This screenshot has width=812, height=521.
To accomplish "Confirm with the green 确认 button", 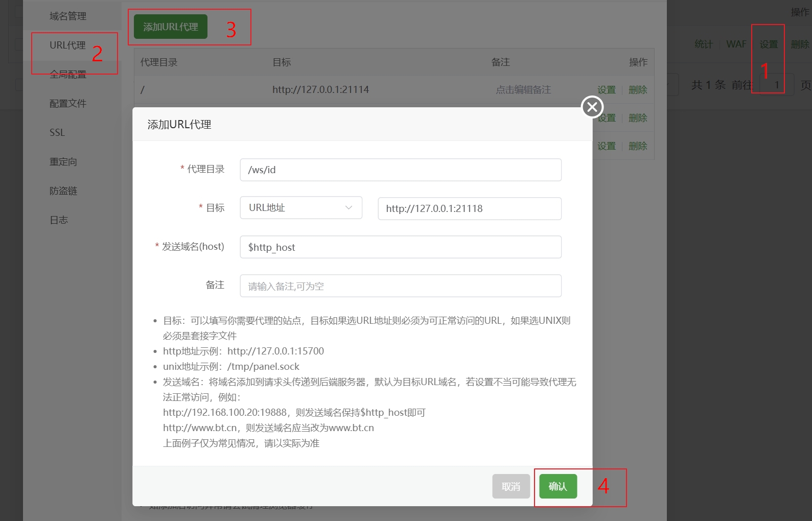I will (558, 486).
